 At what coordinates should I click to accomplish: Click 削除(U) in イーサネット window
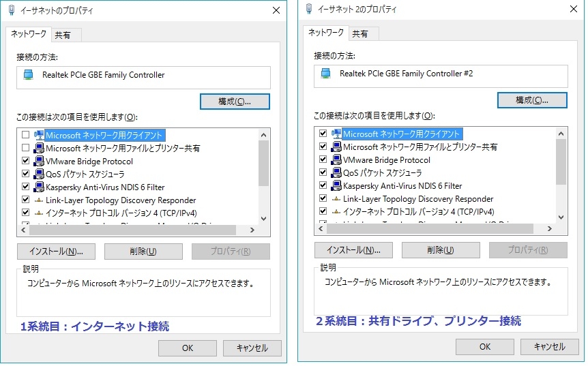coord(143,251)
